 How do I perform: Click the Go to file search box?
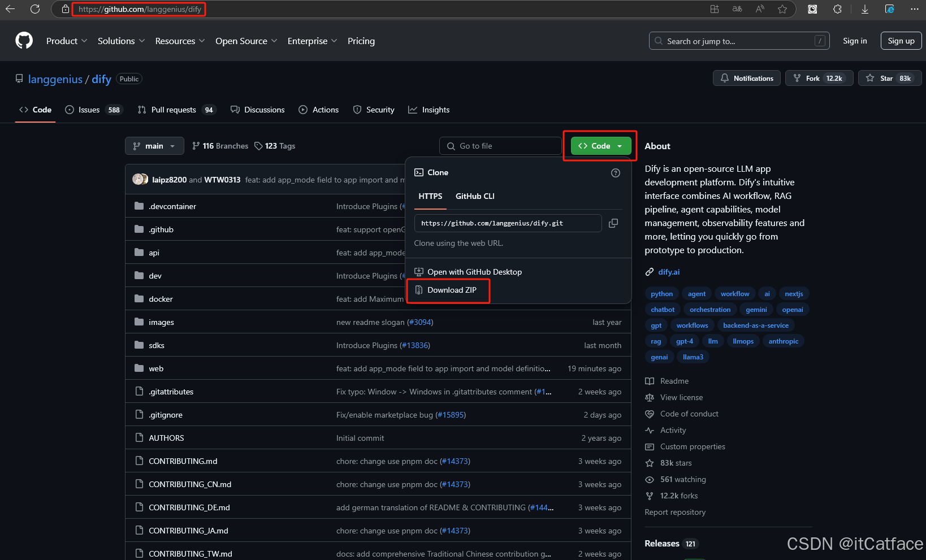tap(500, 146)
